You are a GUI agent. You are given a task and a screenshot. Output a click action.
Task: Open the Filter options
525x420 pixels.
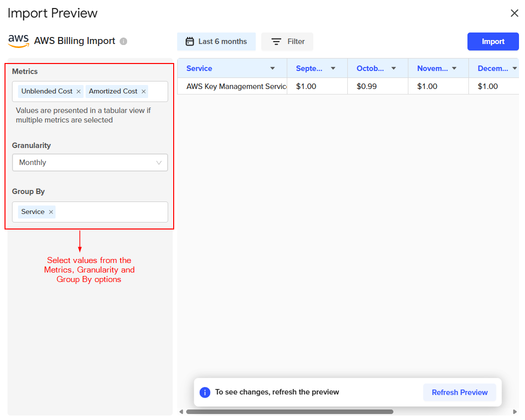287,41
